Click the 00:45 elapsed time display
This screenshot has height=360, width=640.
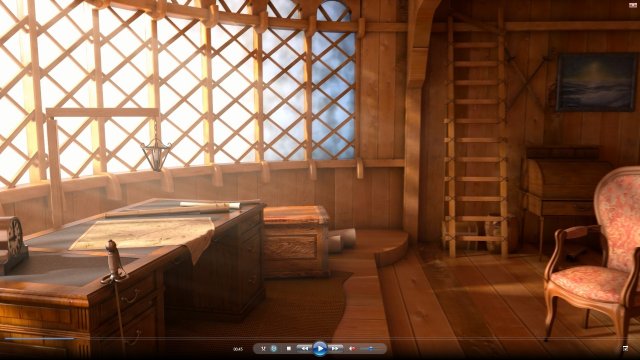tap(238, 349)
